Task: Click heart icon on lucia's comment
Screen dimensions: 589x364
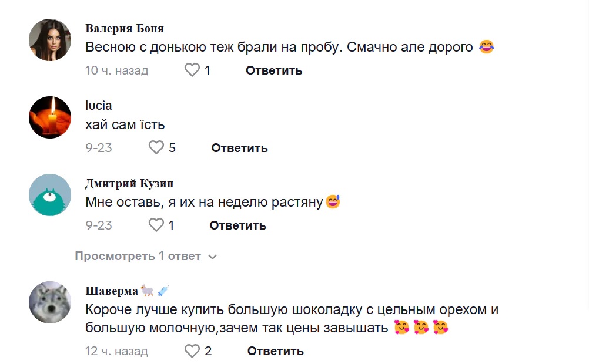Action: 156,147
